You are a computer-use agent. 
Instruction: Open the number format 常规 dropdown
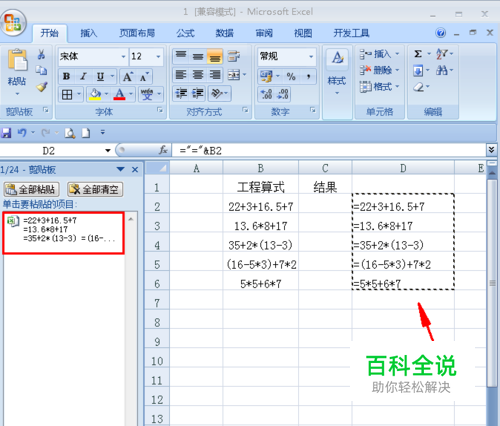click(311, 56)
